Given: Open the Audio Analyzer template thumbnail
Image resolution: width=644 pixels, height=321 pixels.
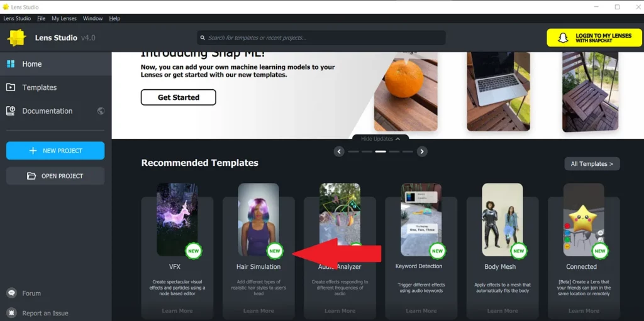Looking at the screenshot, I should pos(340,220).
